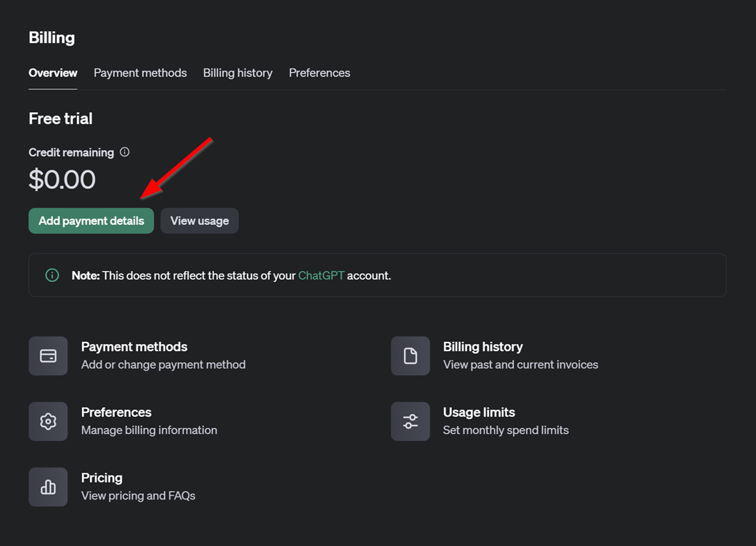Open the Preferences tab
The width and height of the screenshot is (756, 546).
319,73
